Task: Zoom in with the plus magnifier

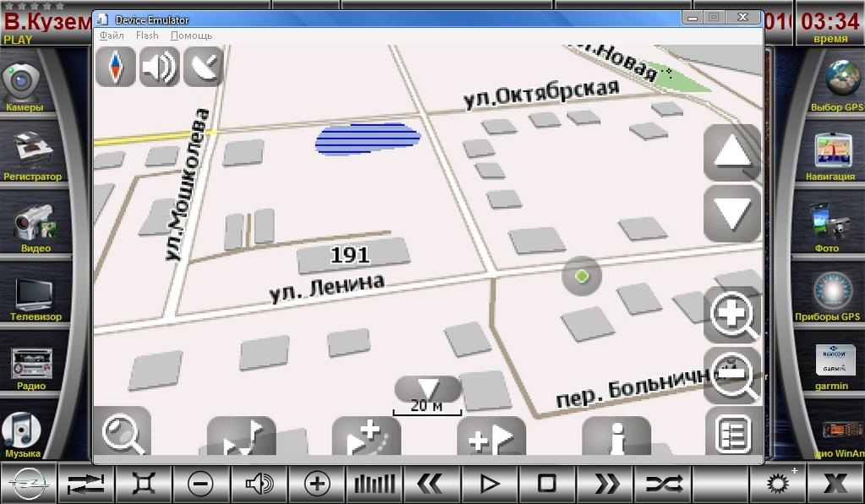Action: point(732,315)
